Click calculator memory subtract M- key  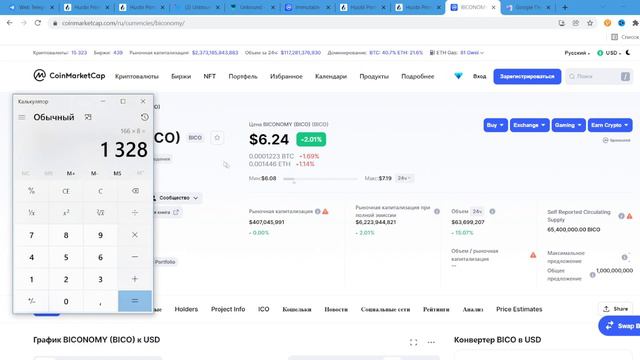[x=94, y=173]
